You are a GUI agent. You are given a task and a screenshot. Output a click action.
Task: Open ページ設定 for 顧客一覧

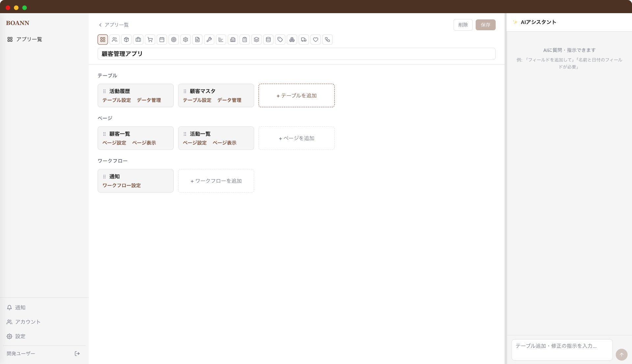click(x=114, y=143)
